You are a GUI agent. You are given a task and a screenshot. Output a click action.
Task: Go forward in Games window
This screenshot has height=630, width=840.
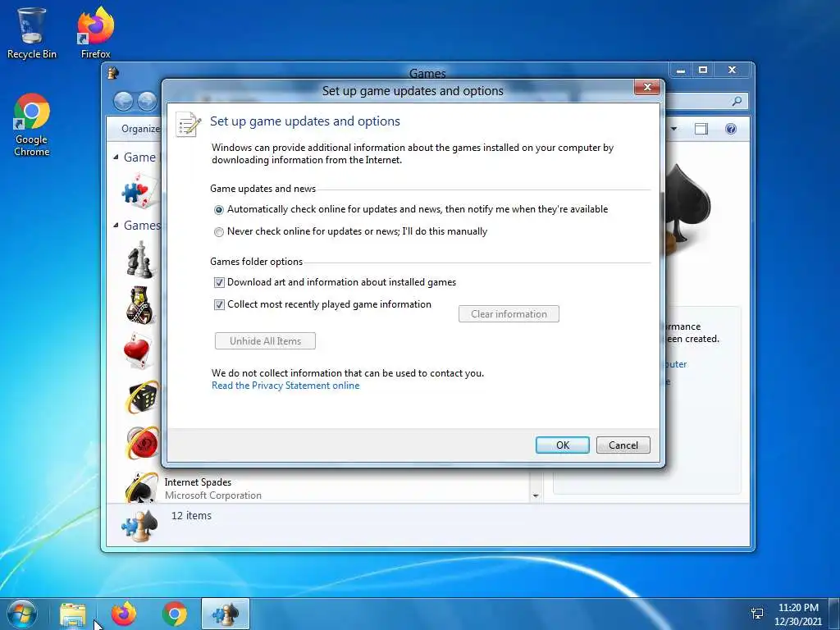147,101
